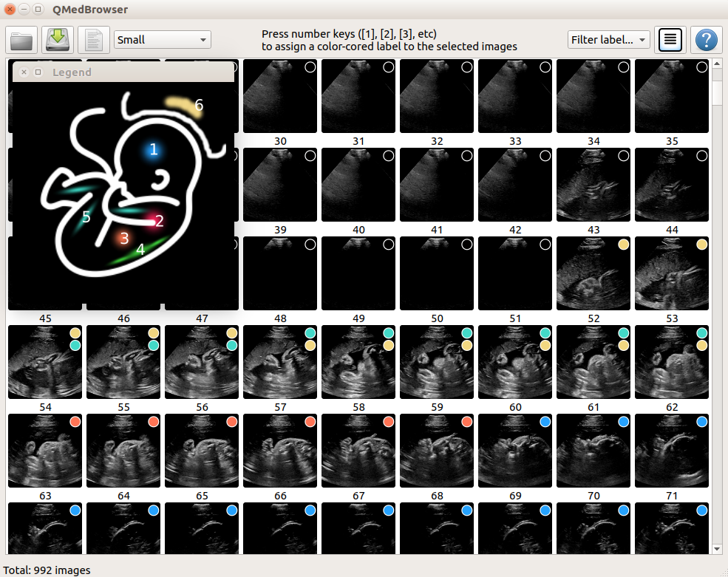This screenshot has width=728, height=577.
Task: Select ultrasound thumbnail 56
Action: click(202, 362)
